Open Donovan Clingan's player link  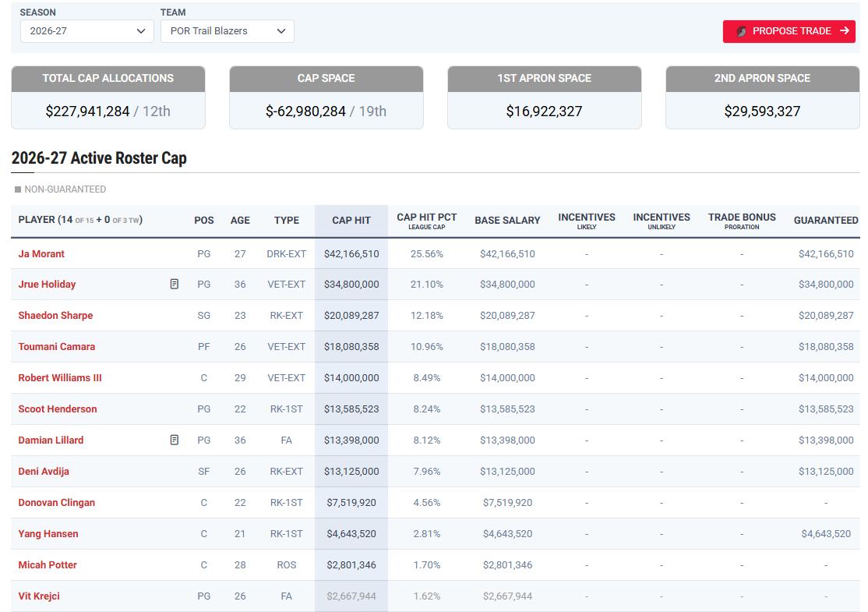(x=56, y=502)
